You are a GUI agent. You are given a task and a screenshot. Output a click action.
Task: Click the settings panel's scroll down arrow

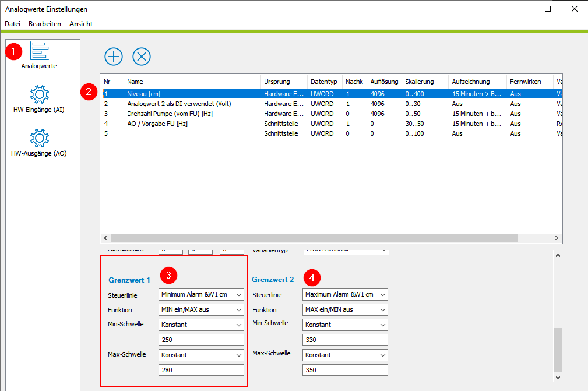pyautogui.click(x=558, y=378)
